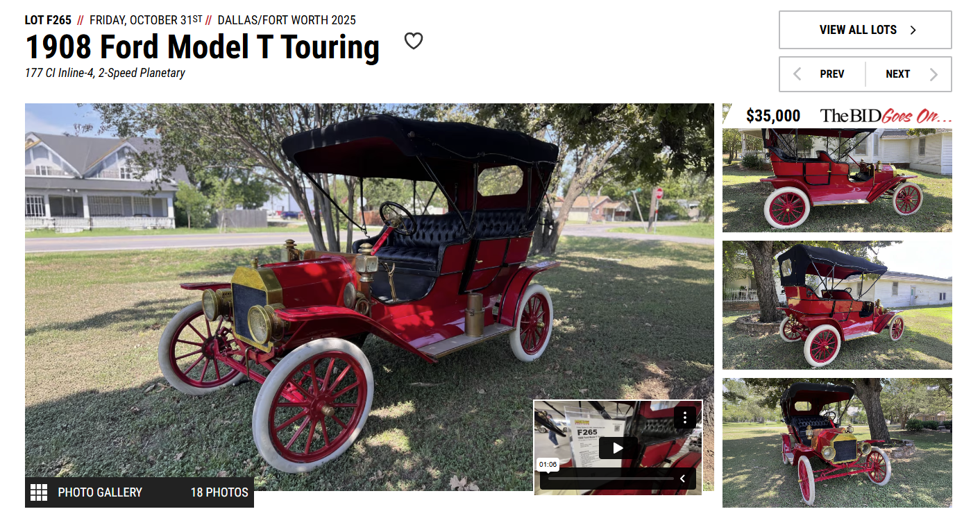
Task: Click the VIEW ALL LOTS button
Action: [x=865, y=30]
